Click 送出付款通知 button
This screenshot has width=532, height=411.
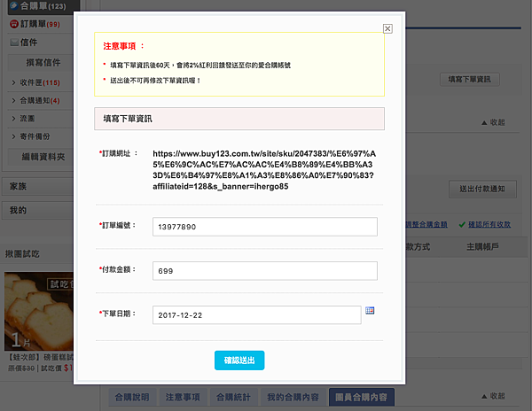(482, 189)
